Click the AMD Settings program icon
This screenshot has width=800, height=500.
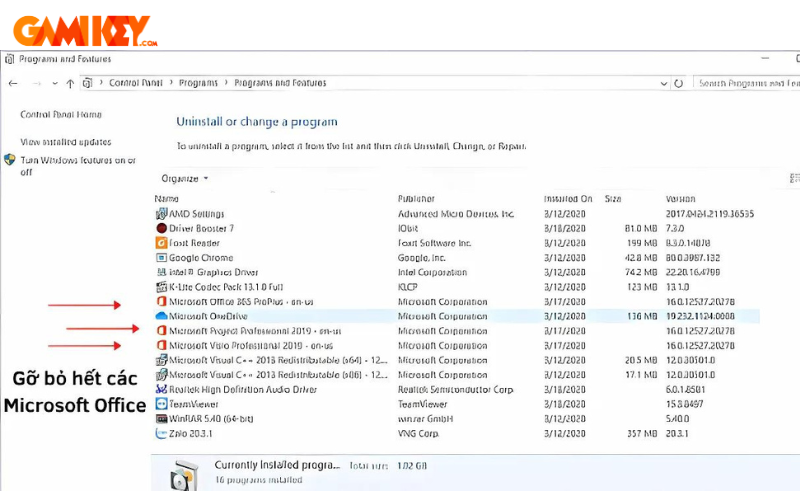pos(161,214)
